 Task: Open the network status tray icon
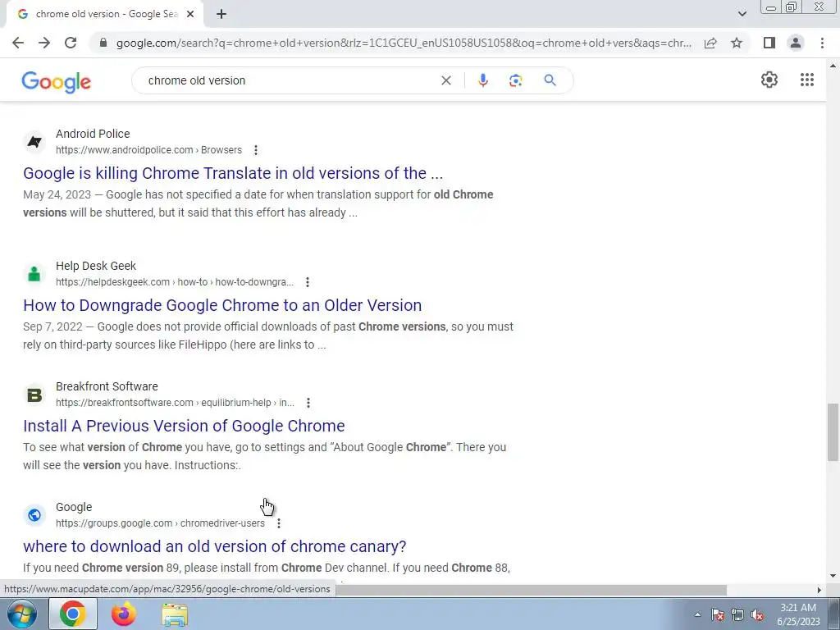[x=737, y=615]
